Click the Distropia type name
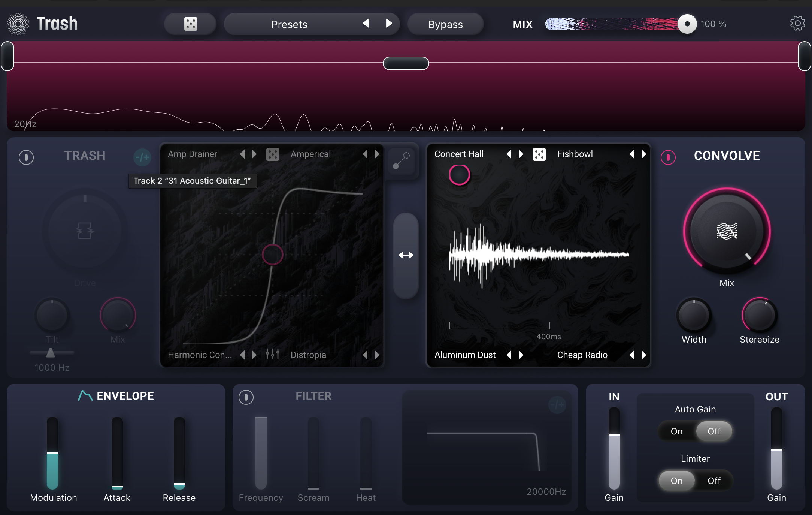This screenshot has width=812, height=515. (308, 355)
